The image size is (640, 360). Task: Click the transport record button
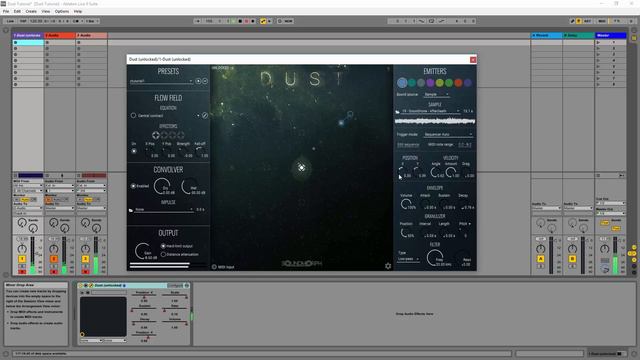coord(247,21)
